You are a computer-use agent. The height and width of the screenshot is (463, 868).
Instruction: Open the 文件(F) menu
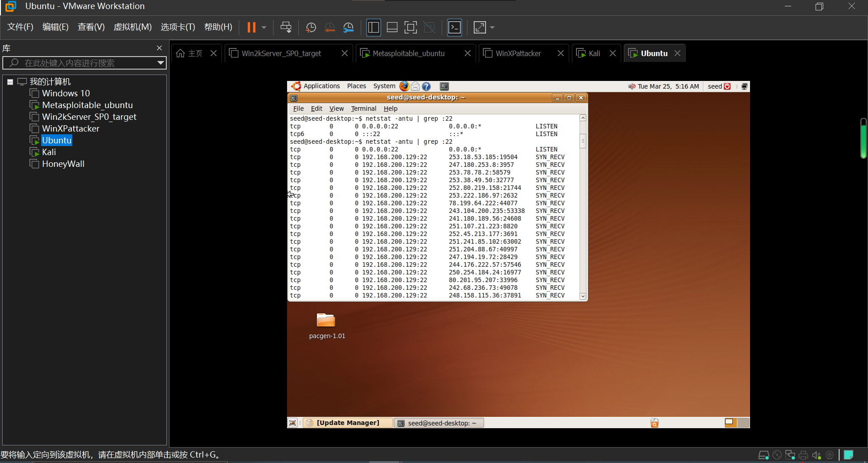tap(20, 27)
